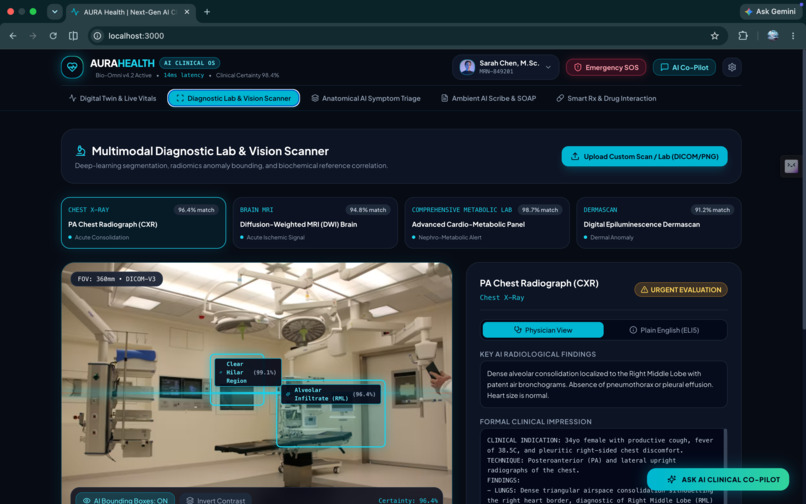Open the settings gear in app header

click(732, 67)
